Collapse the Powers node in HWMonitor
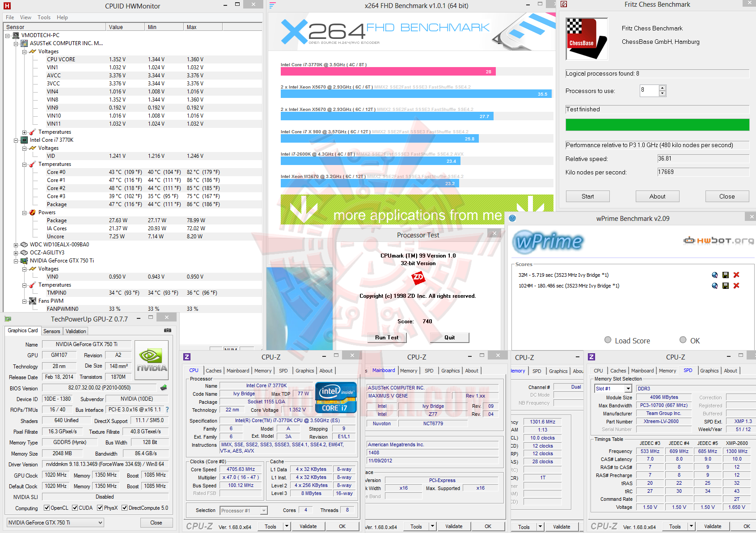 click(24, 212)
